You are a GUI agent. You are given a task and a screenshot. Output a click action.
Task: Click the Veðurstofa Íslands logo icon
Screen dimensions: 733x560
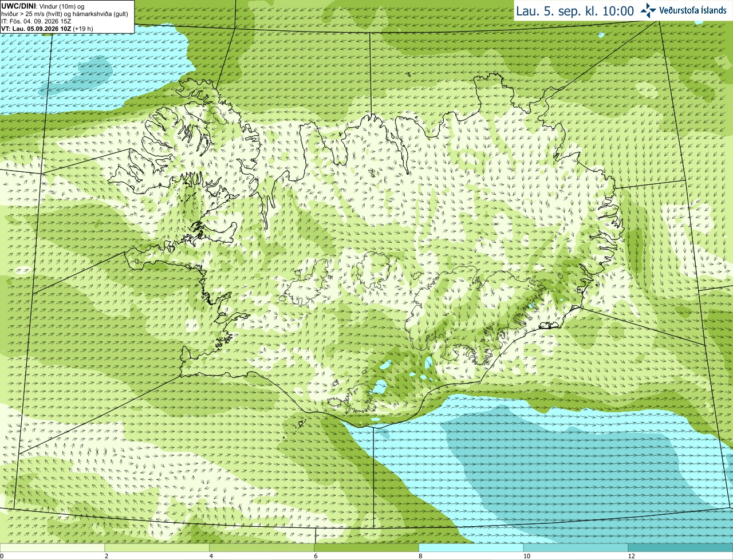click(x=648, y=10)
